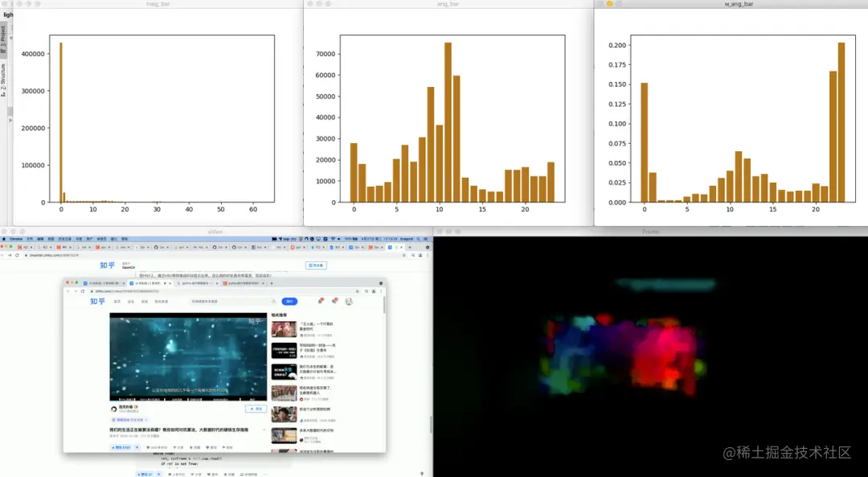Click the second related video thumbnail under 相关推荐
The height and width of the screenshot is (477, 868).
284,351
